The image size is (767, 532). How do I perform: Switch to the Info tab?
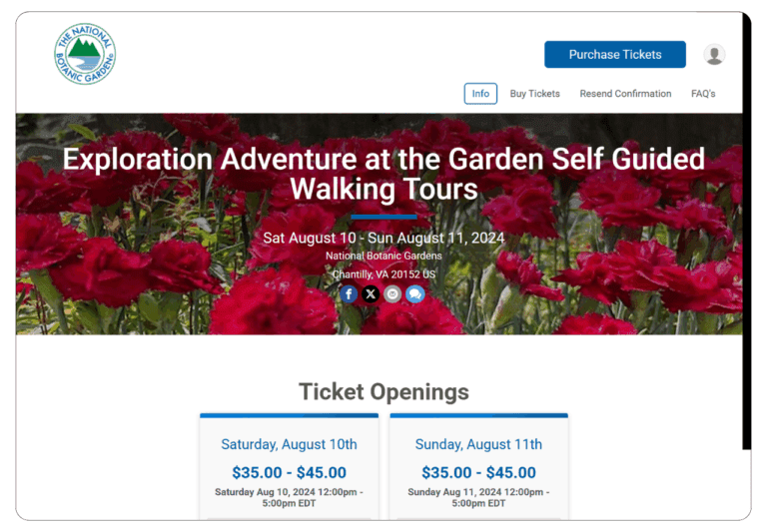click(x=480, y=94)
